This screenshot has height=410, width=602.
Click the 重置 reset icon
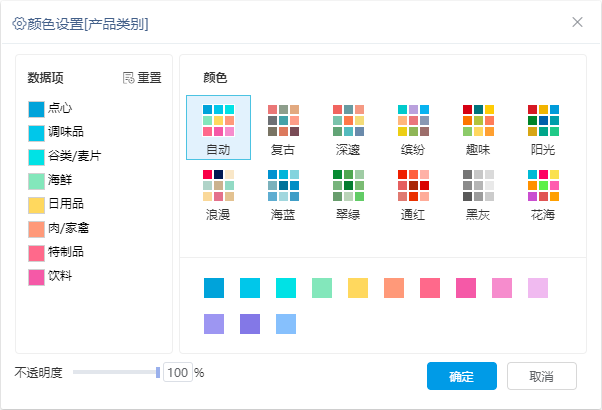[128, 78]
